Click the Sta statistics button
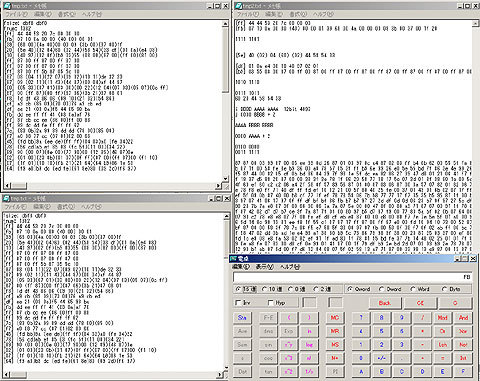This screenshot has height=381, width=480. (x=242, y=318)
